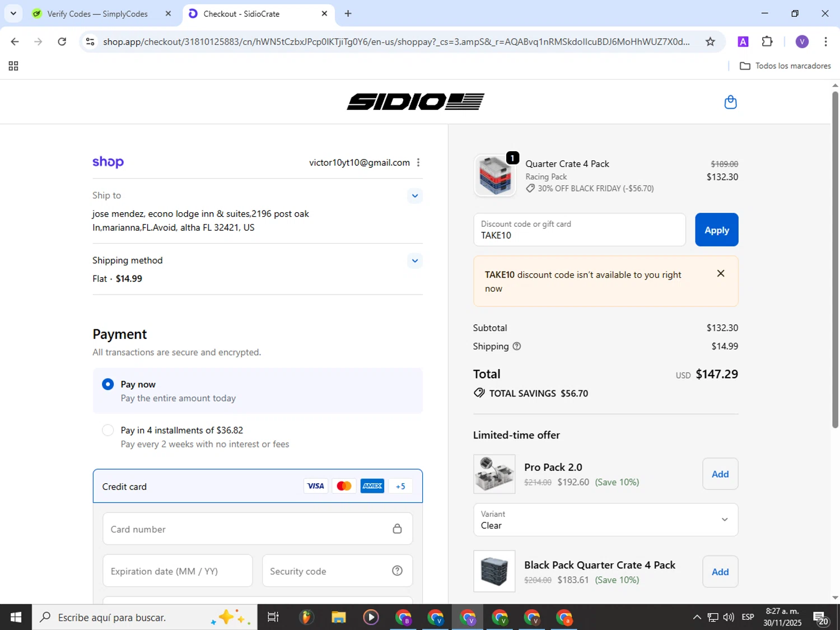Screen dimensions: 840x630
Task: Click the Black Pack Quarter Crate thumbnail
Action: click(494, 571)
